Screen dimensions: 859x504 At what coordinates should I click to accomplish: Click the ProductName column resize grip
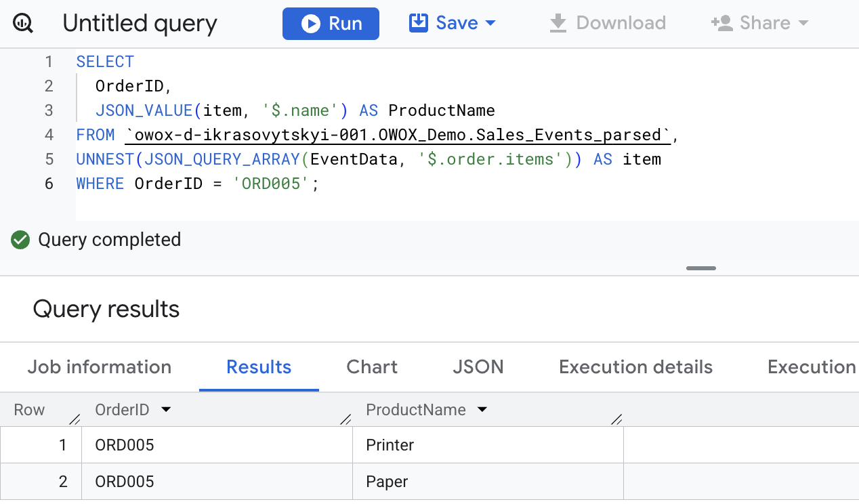point(616,419)
